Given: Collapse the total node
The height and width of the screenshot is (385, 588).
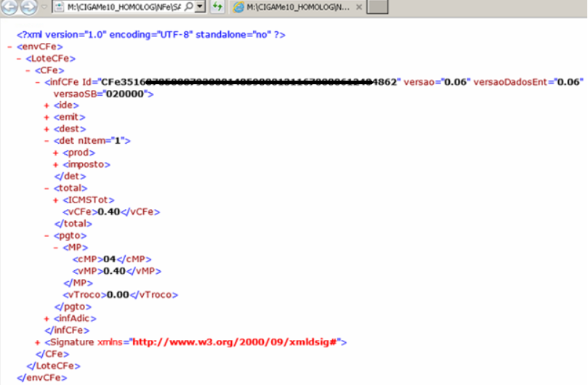Looking at the screenshot, I should click(x=47, y=189).
